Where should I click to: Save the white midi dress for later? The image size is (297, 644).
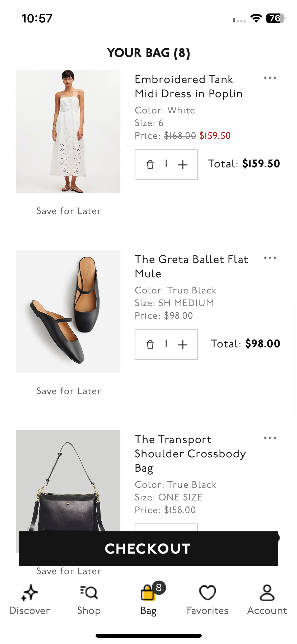click(x=69, y=211)
